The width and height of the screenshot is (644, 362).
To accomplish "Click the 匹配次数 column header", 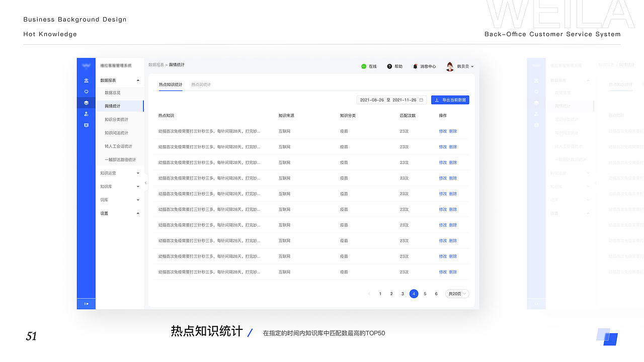I will click(x=408, y=116).
